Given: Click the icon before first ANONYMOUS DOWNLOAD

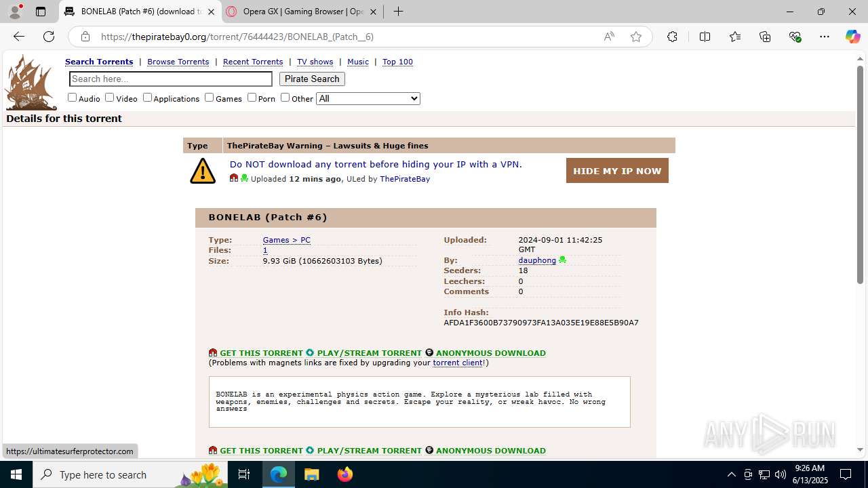Looking at the screenshot, I should tap(429, 352).
